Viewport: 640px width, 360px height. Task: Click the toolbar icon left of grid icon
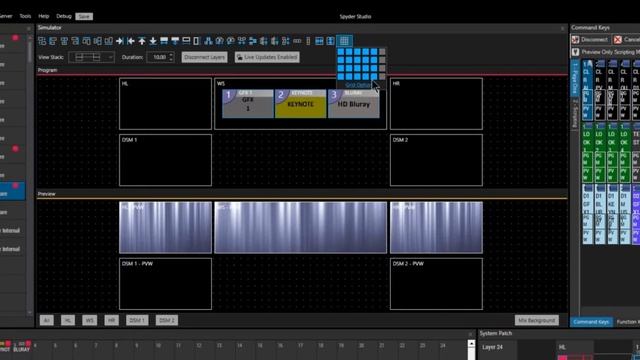coord(330,41)
